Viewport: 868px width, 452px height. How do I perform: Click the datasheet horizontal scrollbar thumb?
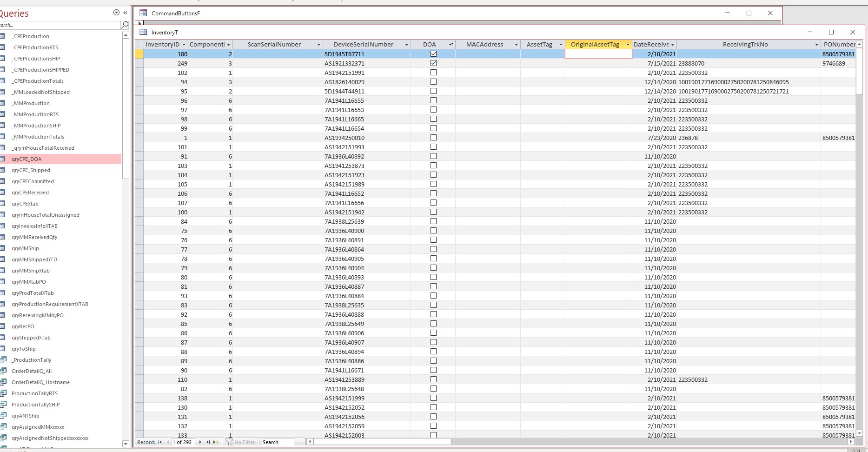point(382,442)
